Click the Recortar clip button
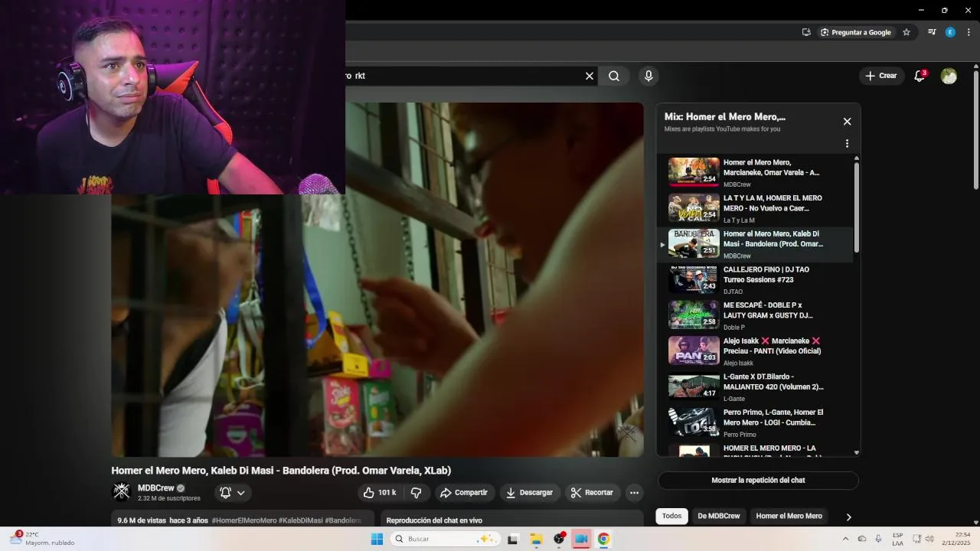The height and width of the screenshot is (551, 980). pyautogui.click(x=592, y=493)
